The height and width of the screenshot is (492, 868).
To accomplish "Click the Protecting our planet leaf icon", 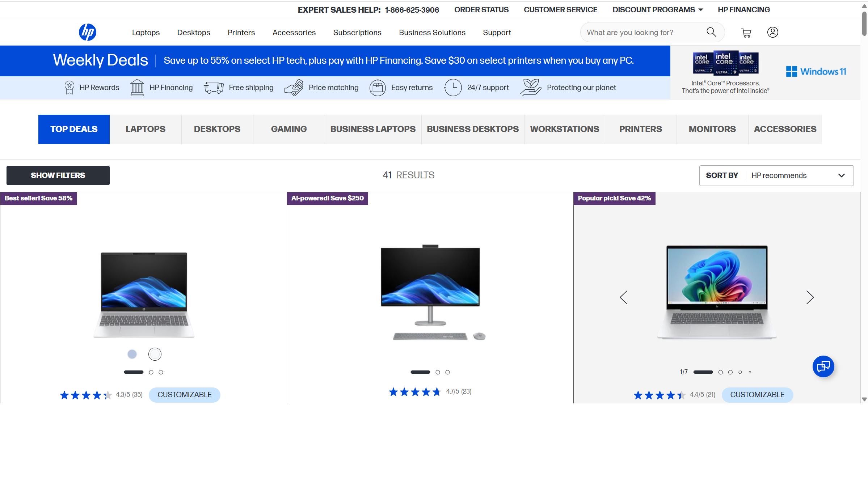I will (531, 88).
